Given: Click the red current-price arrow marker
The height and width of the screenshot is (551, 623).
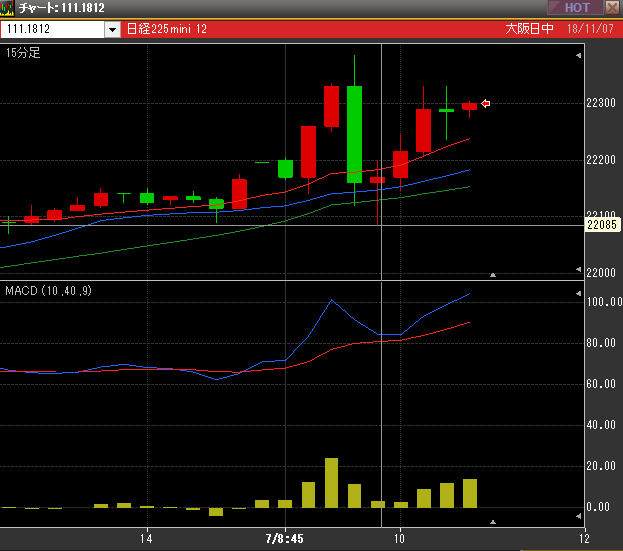Looking at the screenshot, I should coord(486,103).
